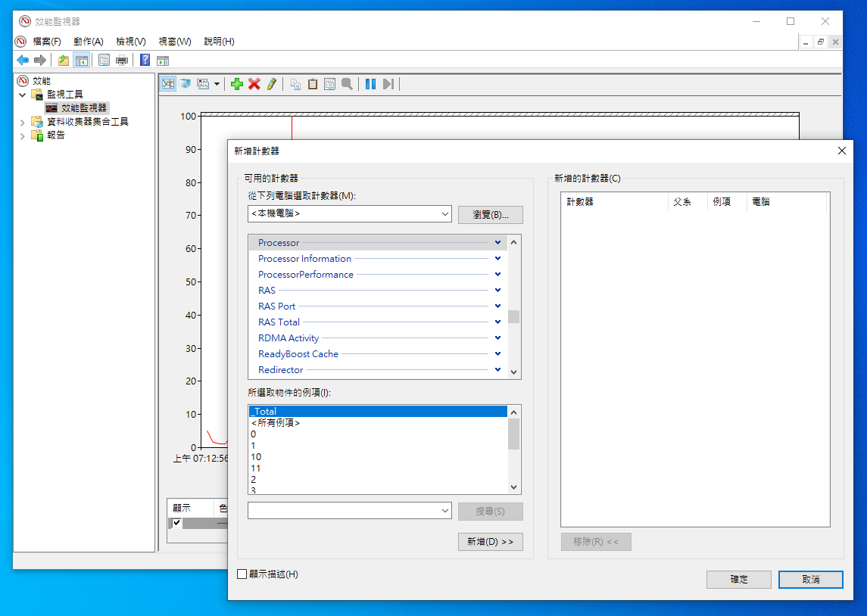Click the View Current Activity graph icon
Image resolution: width=867 pixels, height=616 pixels.
point(167,84)
